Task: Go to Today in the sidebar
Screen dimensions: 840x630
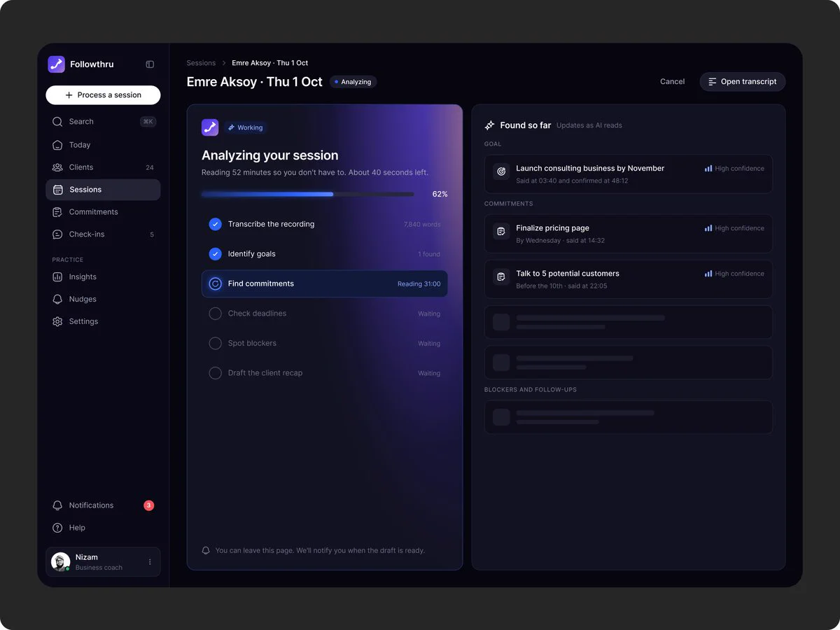Action: pyautogui.click(x=103, y=145)
